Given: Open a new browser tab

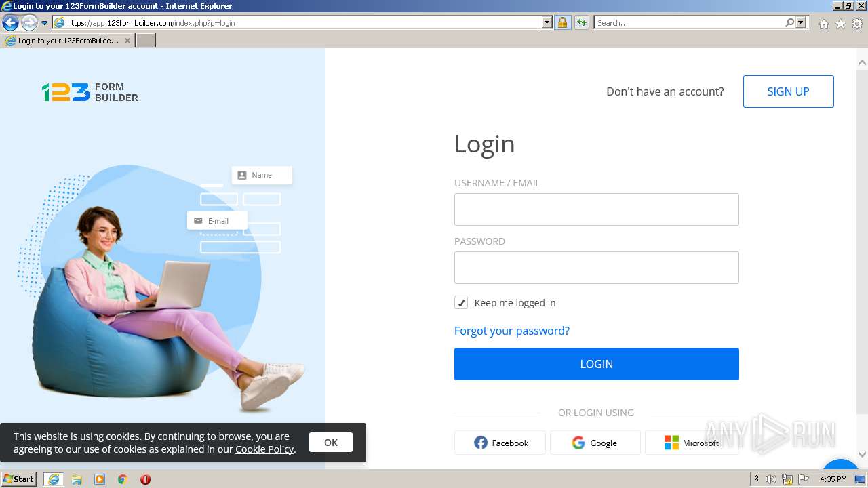Looking at the screenshot, I should point(146,41).
